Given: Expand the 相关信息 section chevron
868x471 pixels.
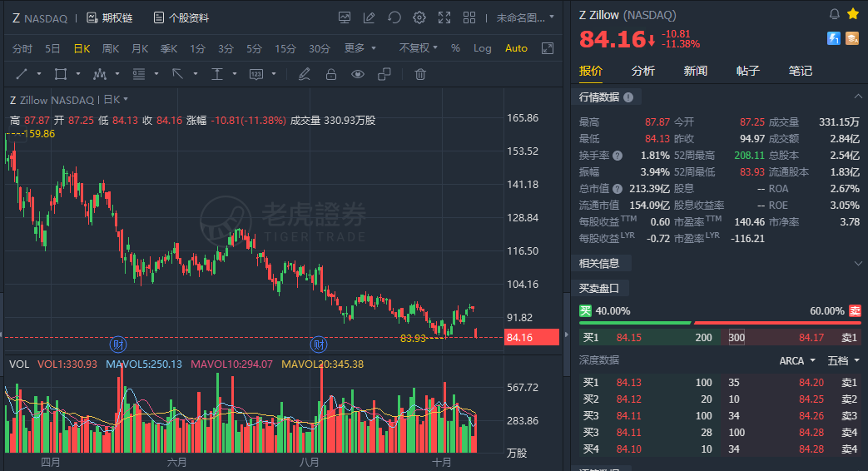Looking at the screenshot, I should (857, 264).
